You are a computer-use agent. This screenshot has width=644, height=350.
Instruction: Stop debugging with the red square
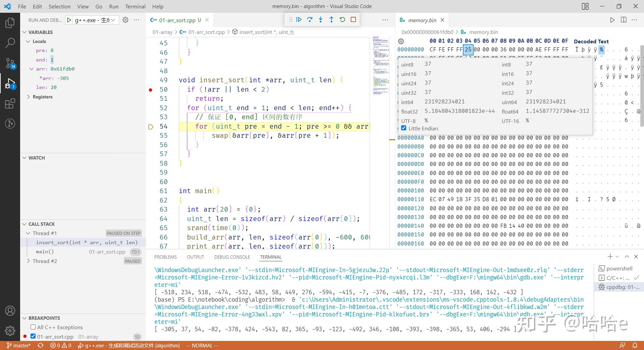coord(353,19)
